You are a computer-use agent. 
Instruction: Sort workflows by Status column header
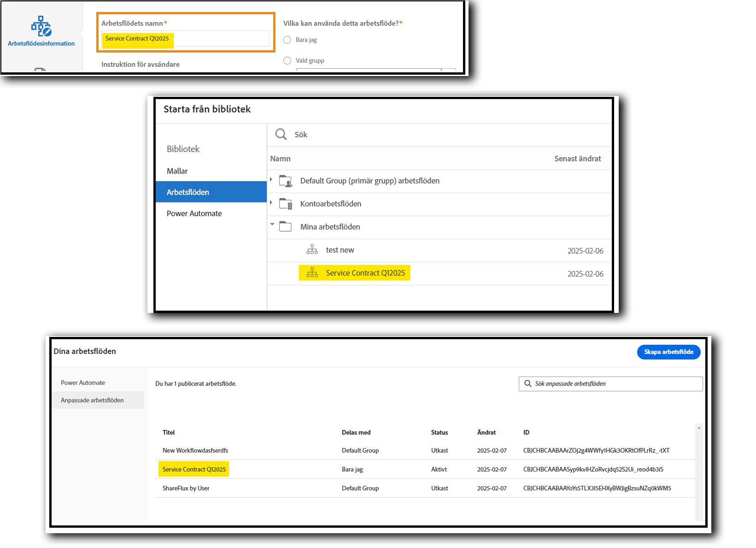(440, 432)
